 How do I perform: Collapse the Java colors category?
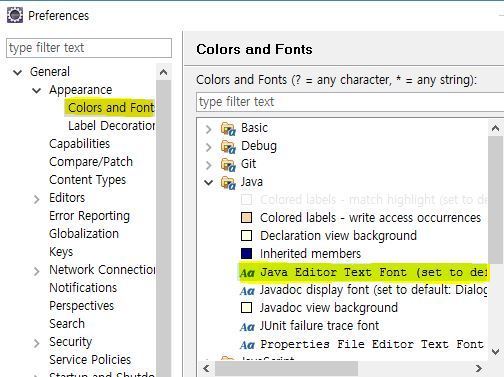tap(209, 182)
